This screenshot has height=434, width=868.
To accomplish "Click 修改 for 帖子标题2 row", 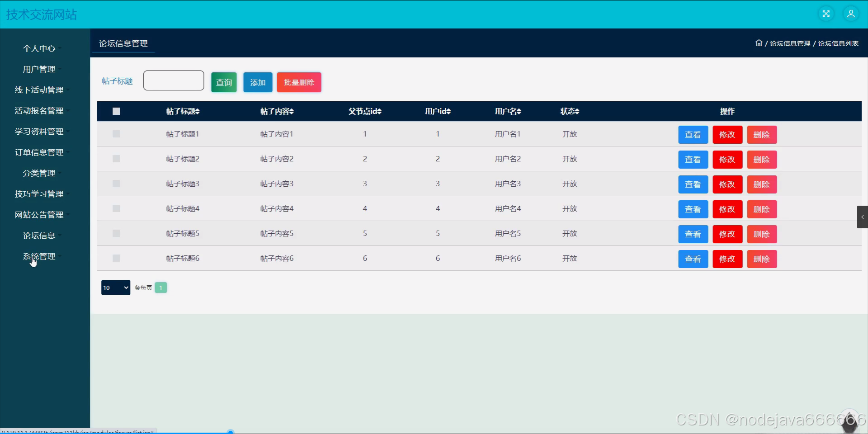I will [727, 160].
